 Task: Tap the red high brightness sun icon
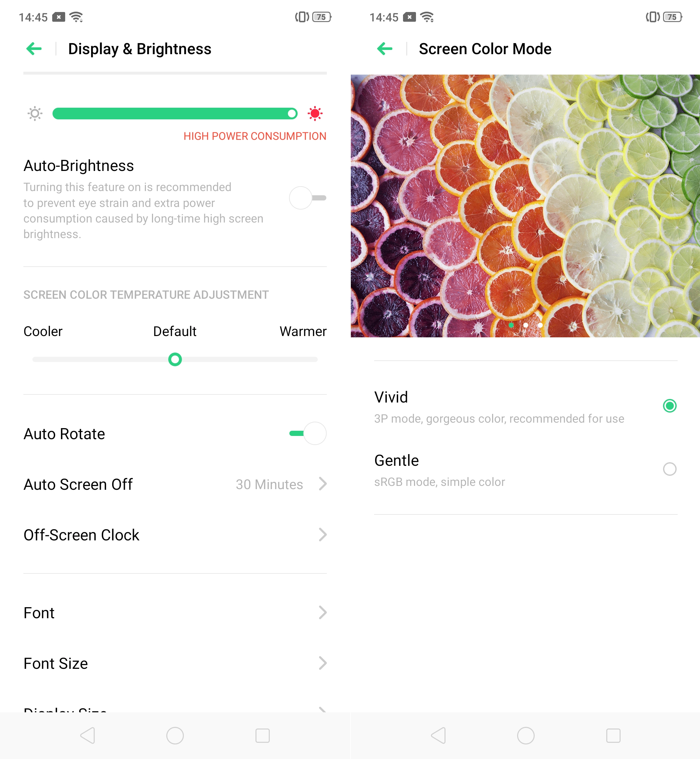(x=315, y=113)
